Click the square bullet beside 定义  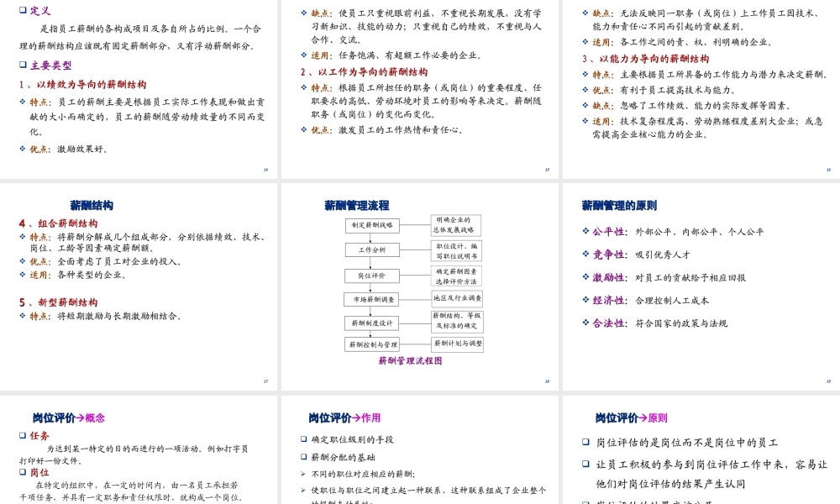pos(23,11)
